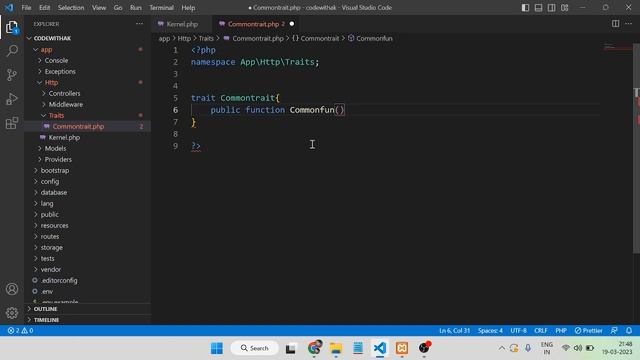Open the Customize Layout icon

564,8
